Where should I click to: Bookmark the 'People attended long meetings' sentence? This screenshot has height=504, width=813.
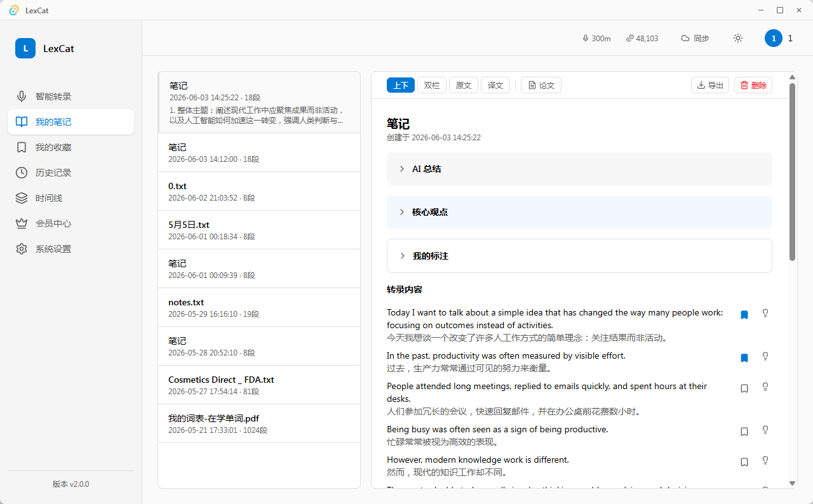pos(744,388)
